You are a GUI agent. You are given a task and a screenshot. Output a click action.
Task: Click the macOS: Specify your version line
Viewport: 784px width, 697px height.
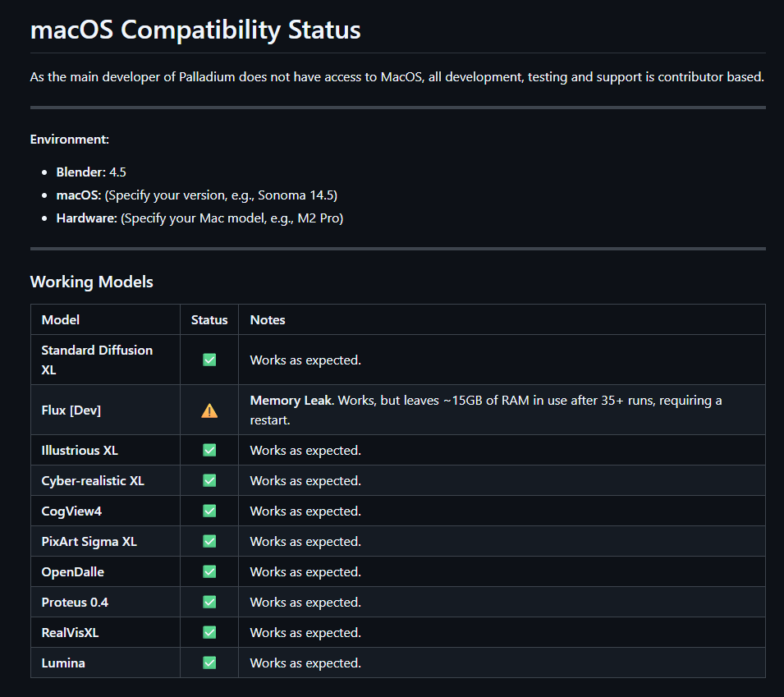[196, 195]
